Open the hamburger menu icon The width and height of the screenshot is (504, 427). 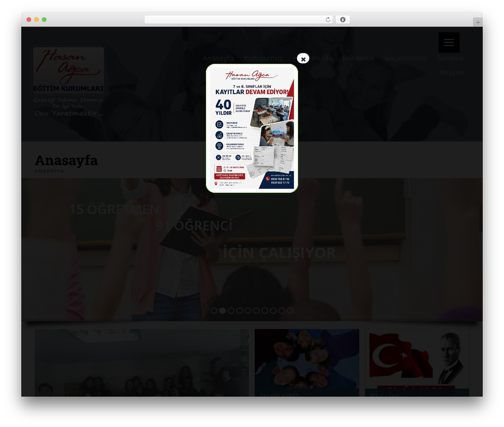tap(449, 43)
